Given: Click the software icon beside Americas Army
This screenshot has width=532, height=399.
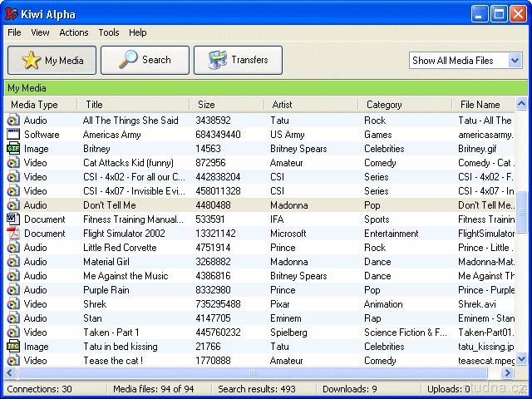Looking at the screenshot, I should click(13, 135).
